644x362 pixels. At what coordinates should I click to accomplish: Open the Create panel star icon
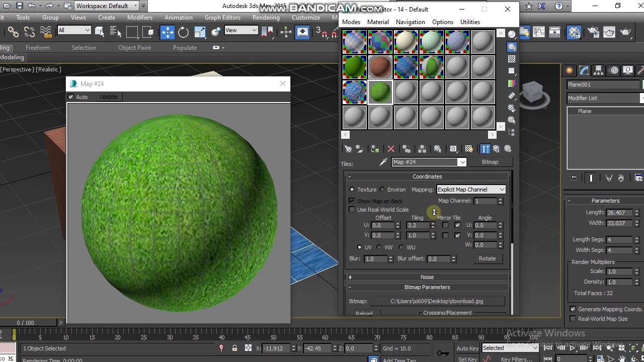(x=569, y=70)
